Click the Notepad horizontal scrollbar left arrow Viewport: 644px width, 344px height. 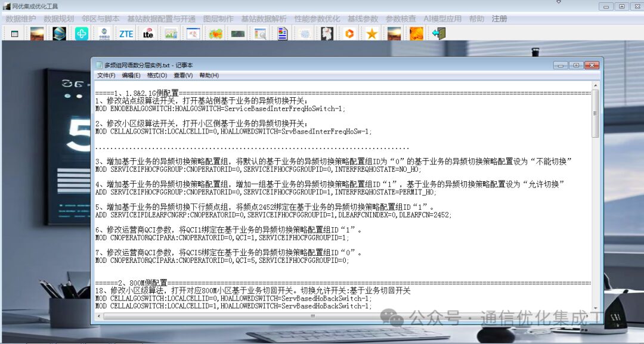click(98, 316)
